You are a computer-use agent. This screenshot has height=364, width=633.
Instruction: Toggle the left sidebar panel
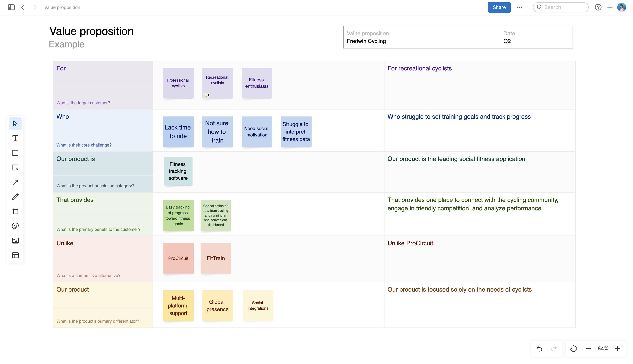pos(11,7)
